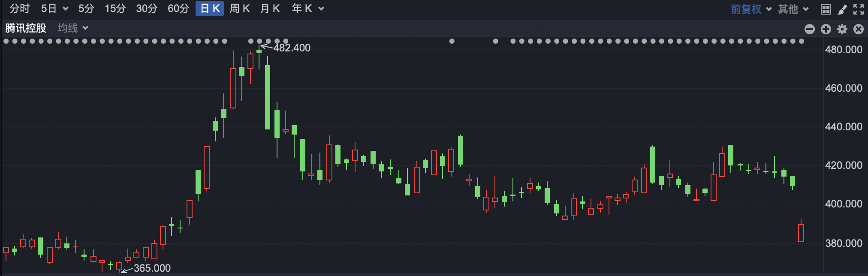Click the 420.000 axis price label
The height and width of the screenshot is (276, 868).
[x=844, y=165]
